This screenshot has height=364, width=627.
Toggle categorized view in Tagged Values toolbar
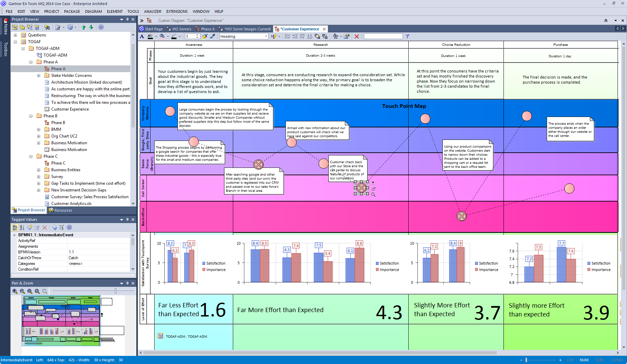click(x=15, y=227)
